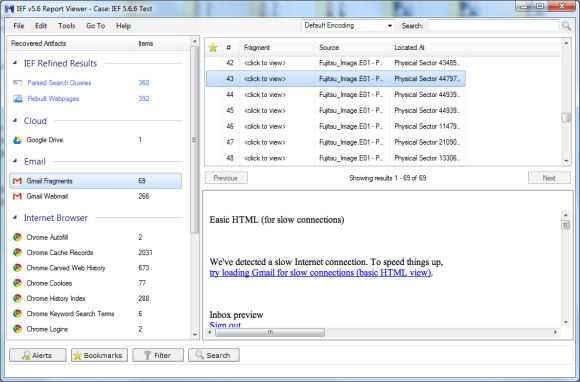This screenshot has width=580, height=382.
Task: Click Physical Sector 11479 cell in row 46
Action: tap(427, 126)
